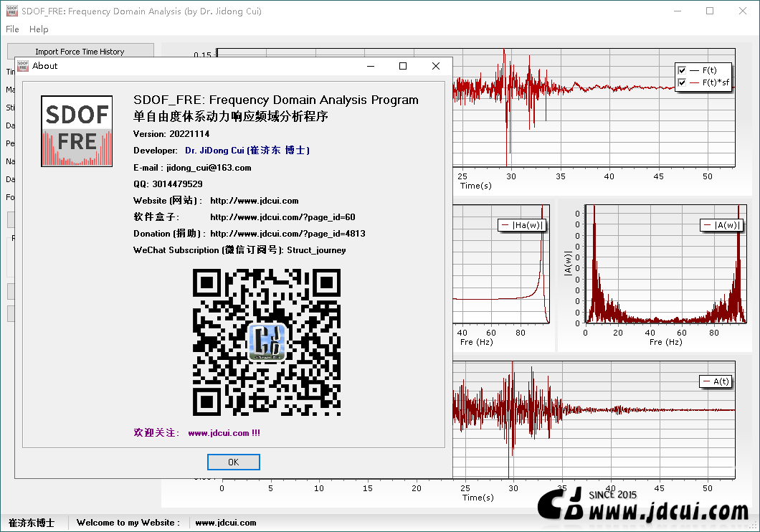This screenshot has width=760, height=532.
Task: Click the |A(w)| legend entry
Action: [721, 225]
